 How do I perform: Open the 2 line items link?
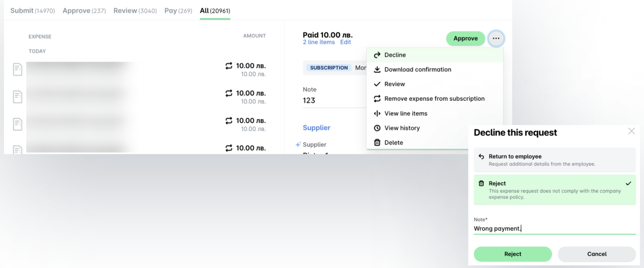click(319, 42)
